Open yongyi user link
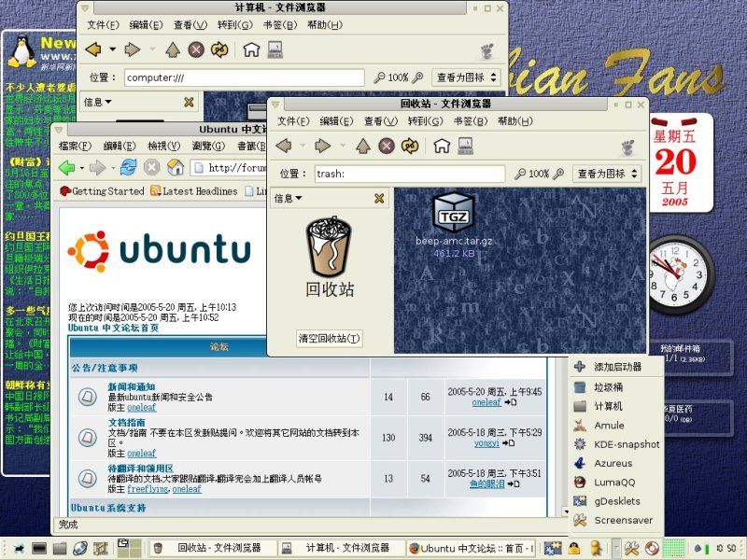This screenshot has height=560, width=747. (486, 442)
